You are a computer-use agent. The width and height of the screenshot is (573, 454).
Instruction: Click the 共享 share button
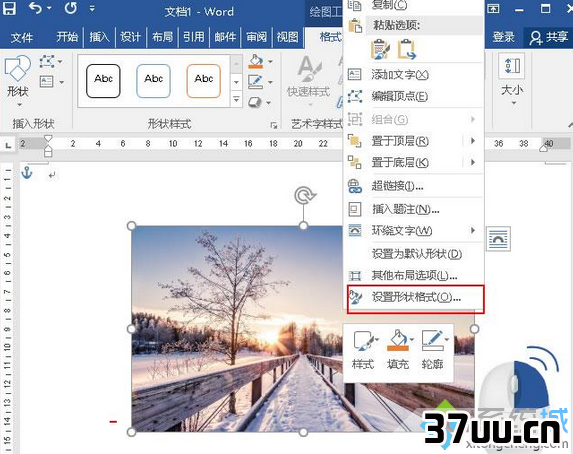pyautogui.click(x=549, y=37)
